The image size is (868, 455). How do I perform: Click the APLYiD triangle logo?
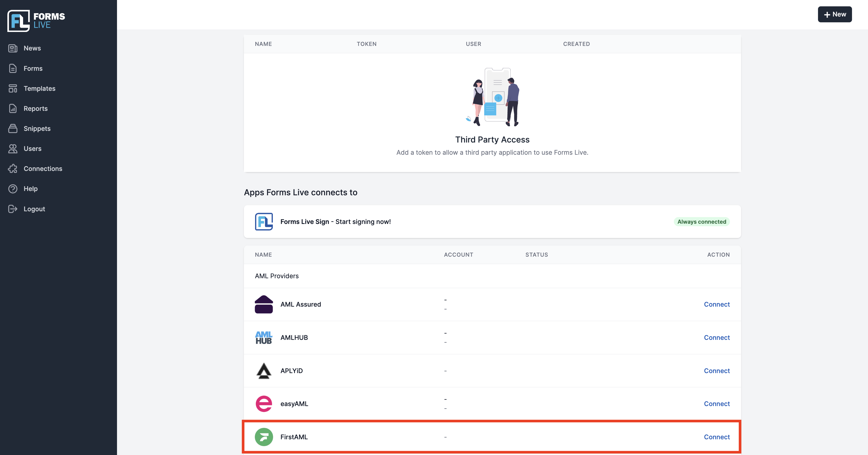264,371
